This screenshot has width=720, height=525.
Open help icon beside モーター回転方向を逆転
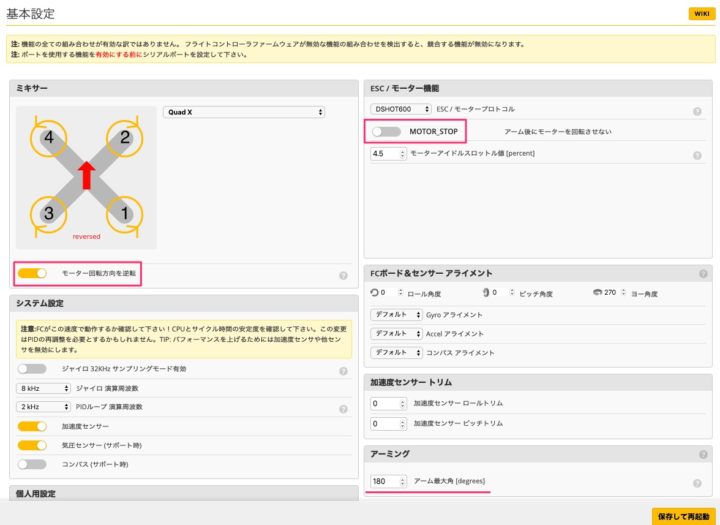343,275
